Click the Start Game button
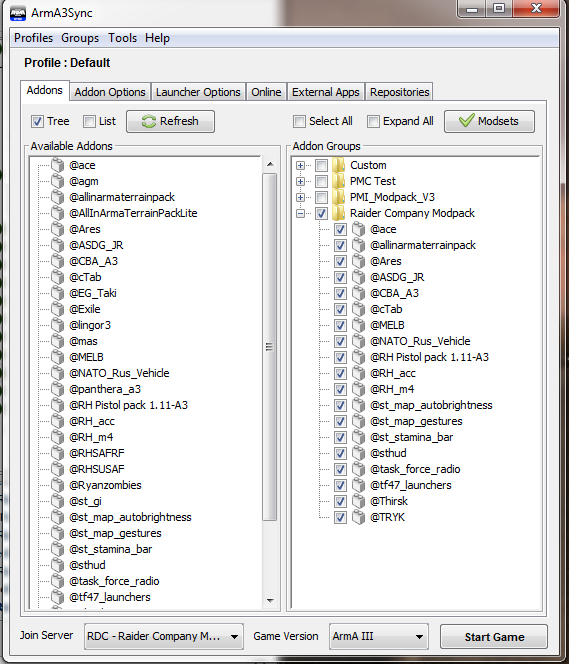 494,636
